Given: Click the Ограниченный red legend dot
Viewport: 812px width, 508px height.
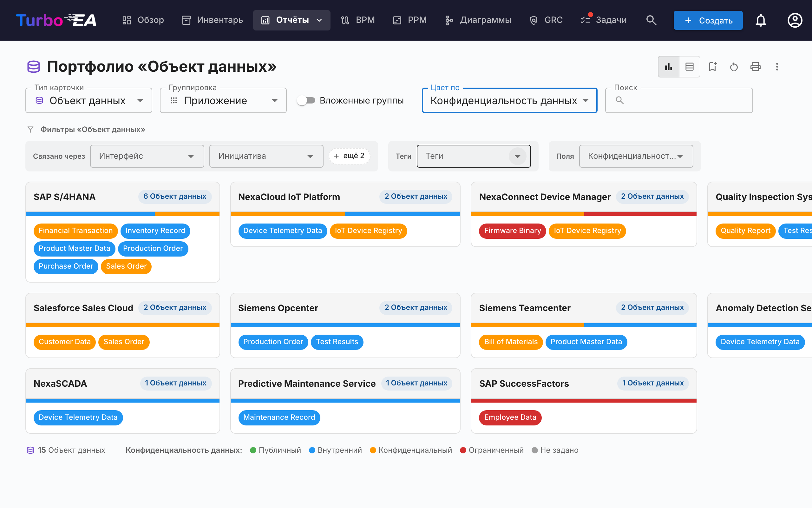Looking at the screenshot, I should click(x=463, y=450).
